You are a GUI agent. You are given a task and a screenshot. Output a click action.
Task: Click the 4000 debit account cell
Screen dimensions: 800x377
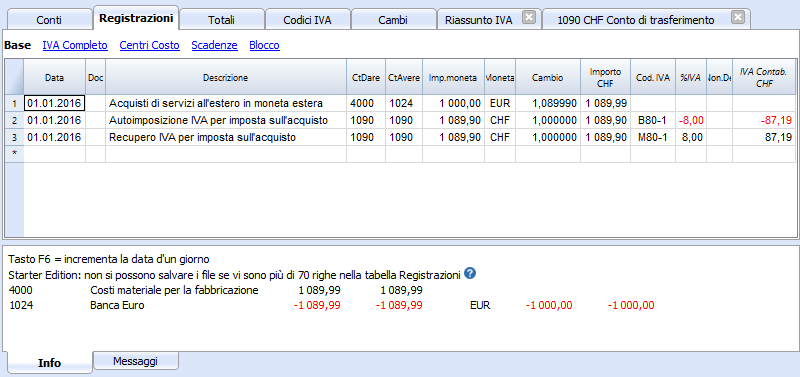pyautogui.click(x=366, y=104)
